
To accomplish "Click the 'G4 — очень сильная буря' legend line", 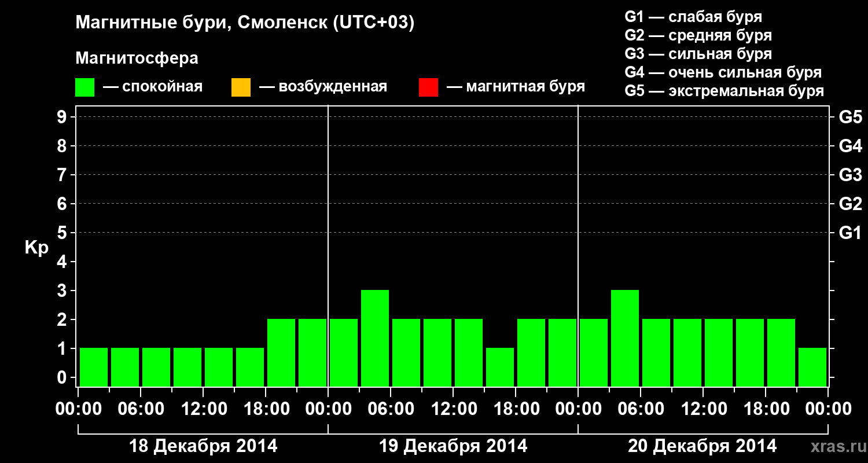I will click(x=723, y=72).
